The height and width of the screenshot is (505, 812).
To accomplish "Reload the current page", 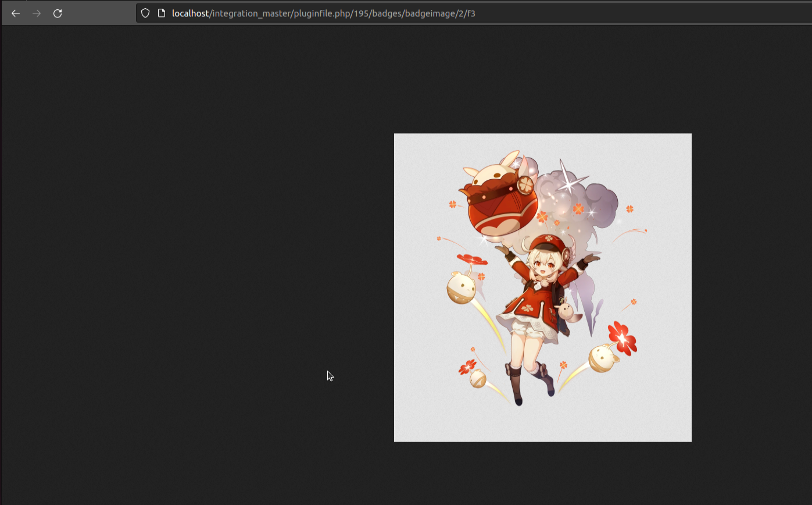I will [58, 13].
